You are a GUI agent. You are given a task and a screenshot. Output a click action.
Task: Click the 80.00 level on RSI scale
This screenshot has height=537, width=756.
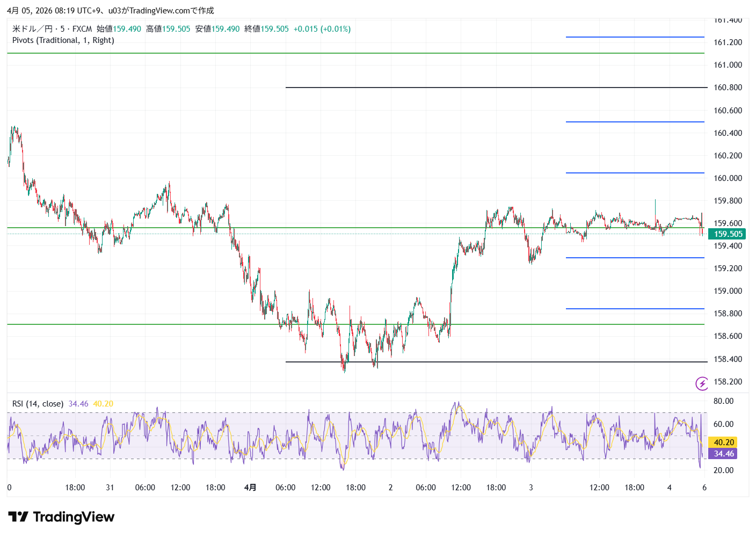tap(723, 401)
